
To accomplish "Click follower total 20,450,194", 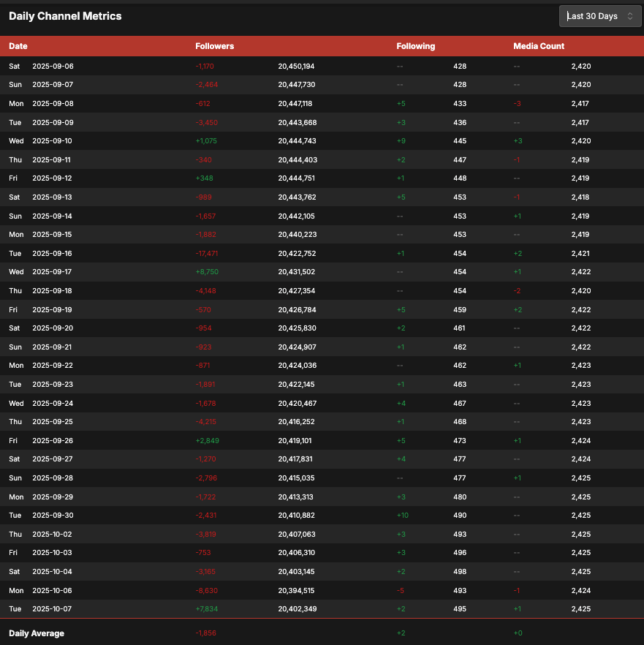I will (x=297, y=66).
